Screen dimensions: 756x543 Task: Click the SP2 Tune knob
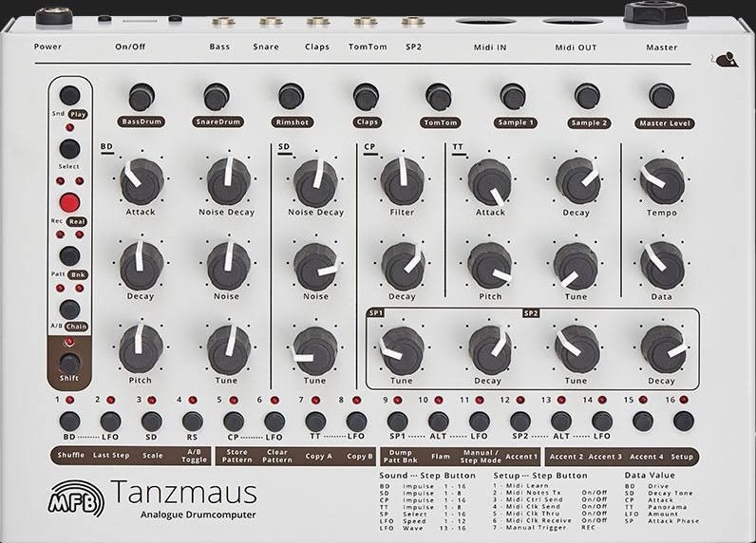(576, 348)
